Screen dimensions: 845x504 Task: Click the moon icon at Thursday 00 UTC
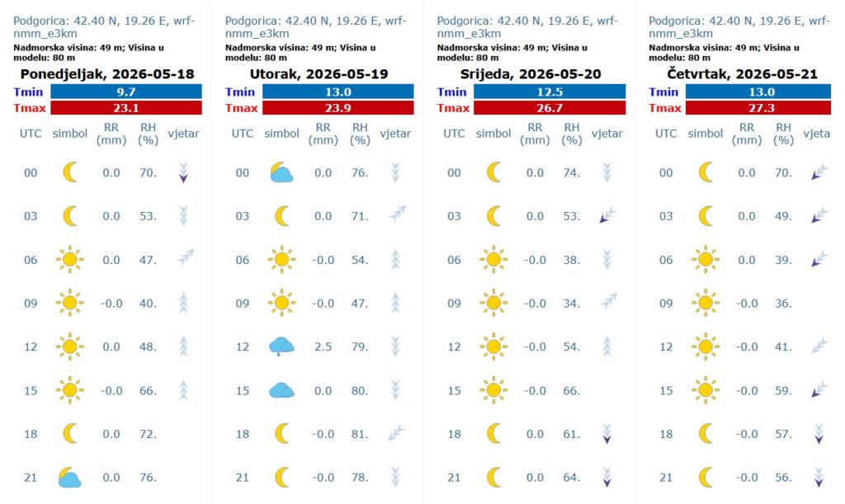coord(706,172)
